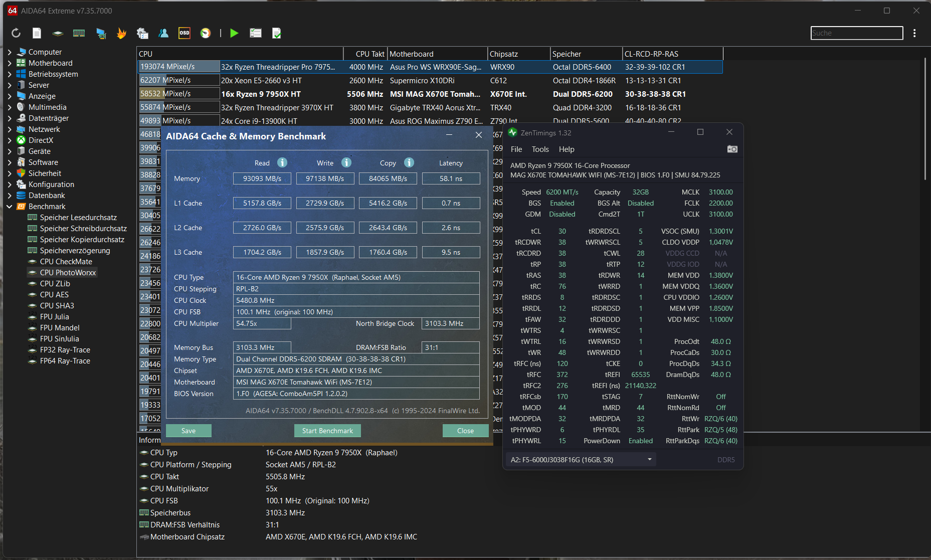Image resolution: width=931 pixels, height=560 pixels.
Task: Open the report page icon in toolbar
Action: click(37, 33)
